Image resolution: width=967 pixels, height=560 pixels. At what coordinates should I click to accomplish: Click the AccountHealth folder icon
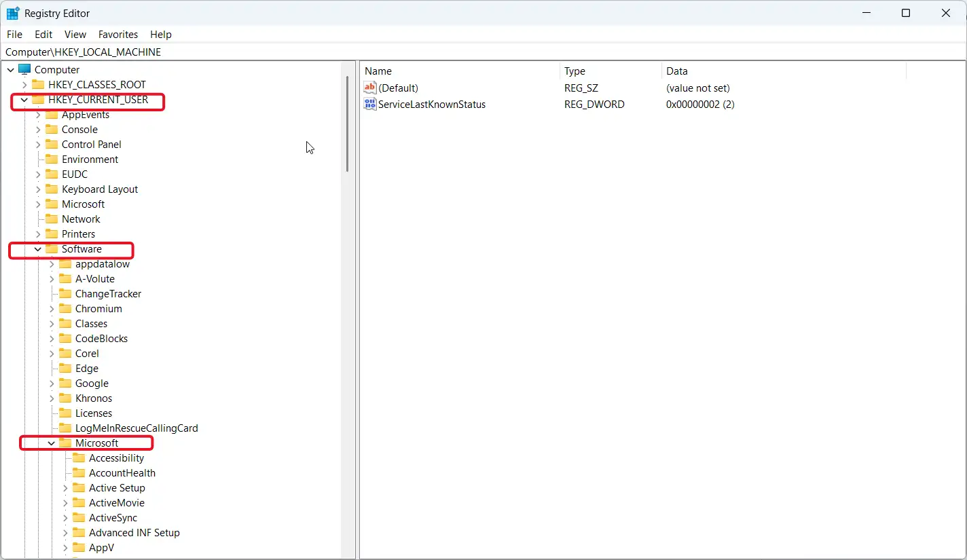coord(79,472)
